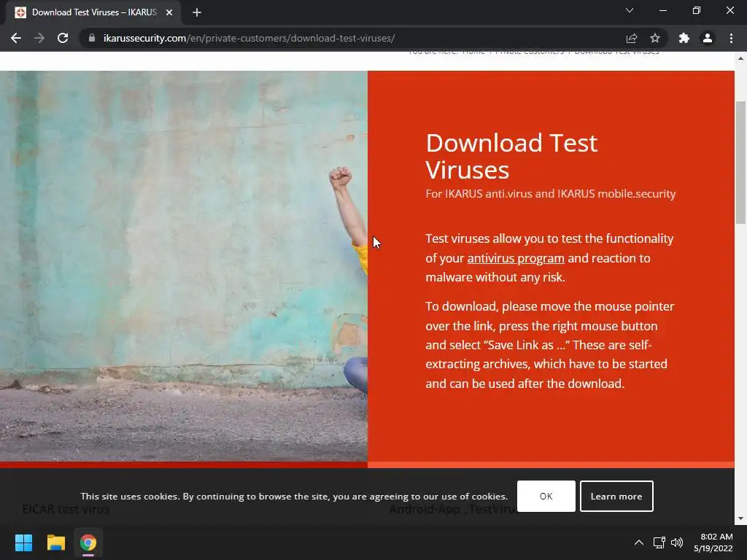Click the scrollbar down arrow
This screenshot has height=560, width=747.
(740, 518)
